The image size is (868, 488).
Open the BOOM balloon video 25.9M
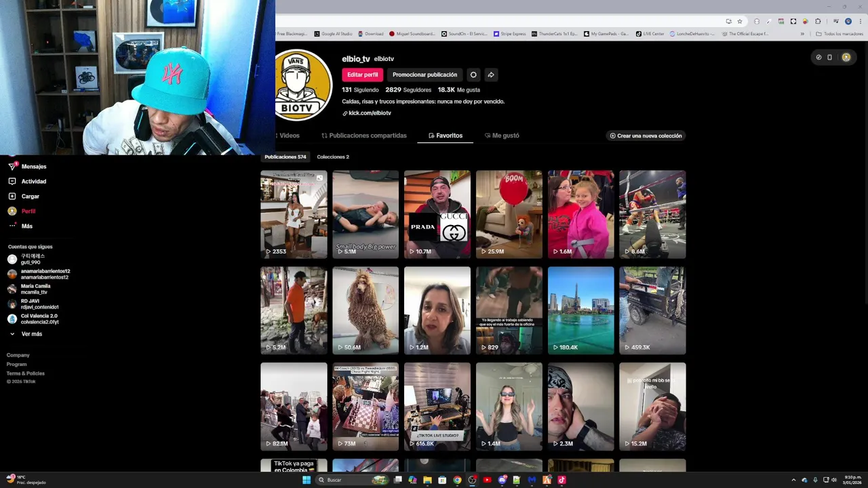pyautogui.click(x=509, y=214)
